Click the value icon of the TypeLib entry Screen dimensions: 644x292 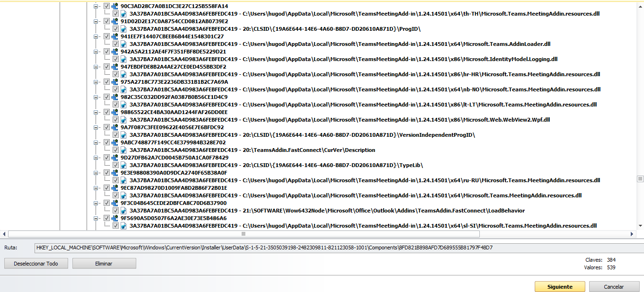pos(124,165)
